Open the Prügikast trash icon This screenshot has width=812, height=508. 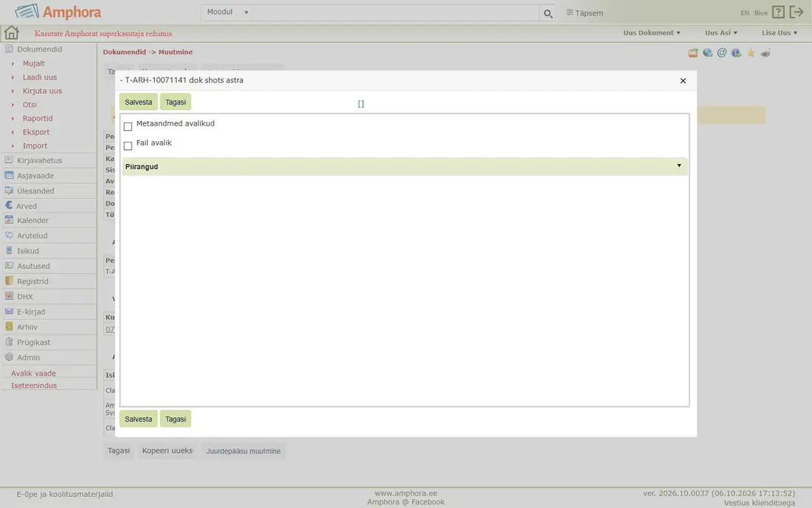(9, 342)
